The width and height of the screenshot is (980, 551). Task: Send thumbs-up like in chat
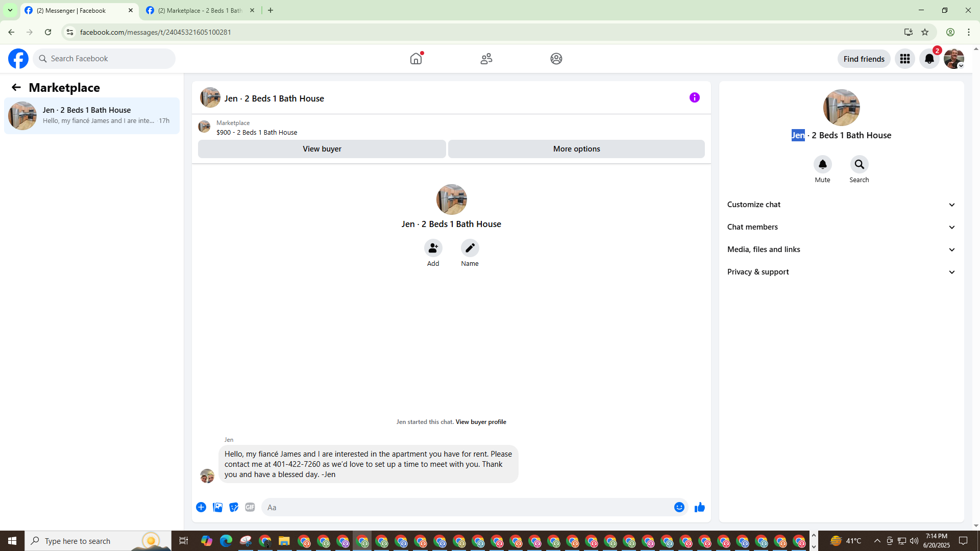699,507
